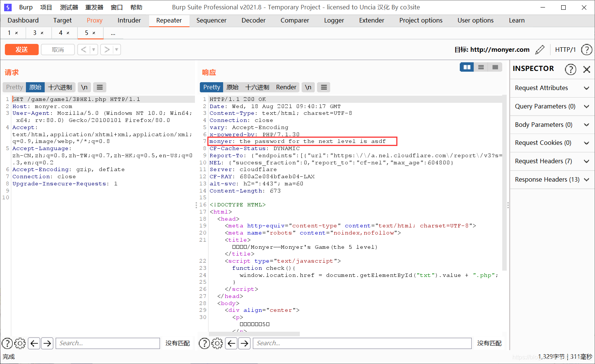Expand Body Parameters (0) section
Image resolution: width=595 pixels, height=364 pixels.
tap(552, 125)
